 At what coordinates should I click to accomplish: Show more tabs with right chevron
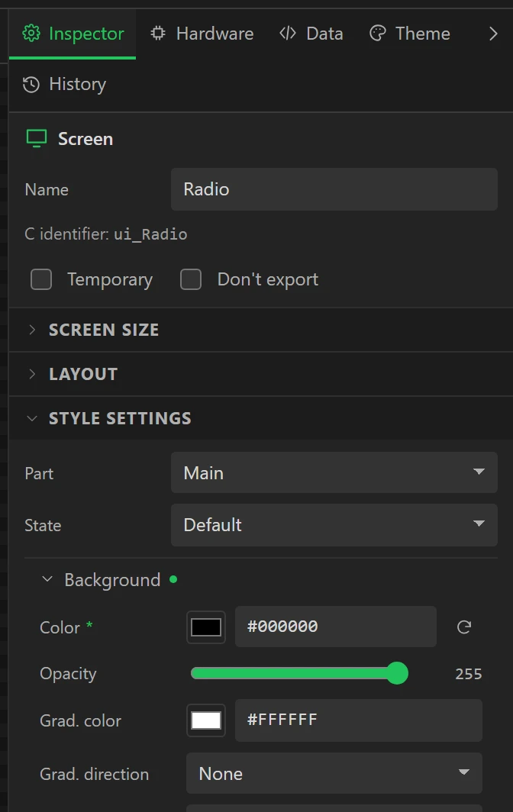tap(493, 34)
